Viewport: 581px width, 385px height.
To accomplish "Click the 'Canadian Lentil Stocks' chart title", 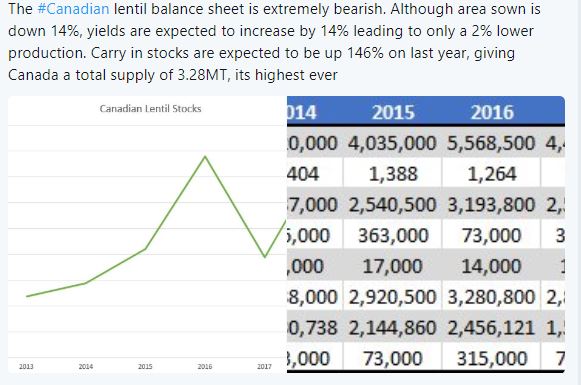I will (x=150, y=109).
